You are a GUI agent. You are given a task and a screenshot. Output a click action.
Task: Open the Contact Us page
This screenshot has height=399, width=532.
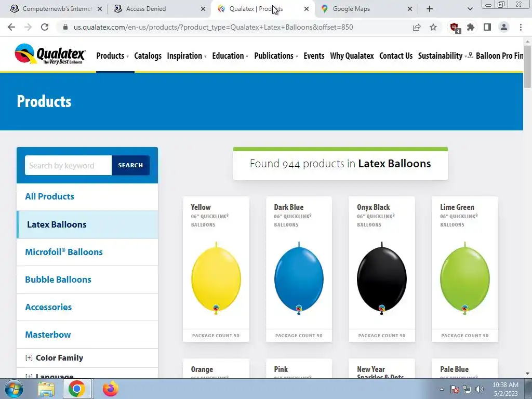point(396,56)
